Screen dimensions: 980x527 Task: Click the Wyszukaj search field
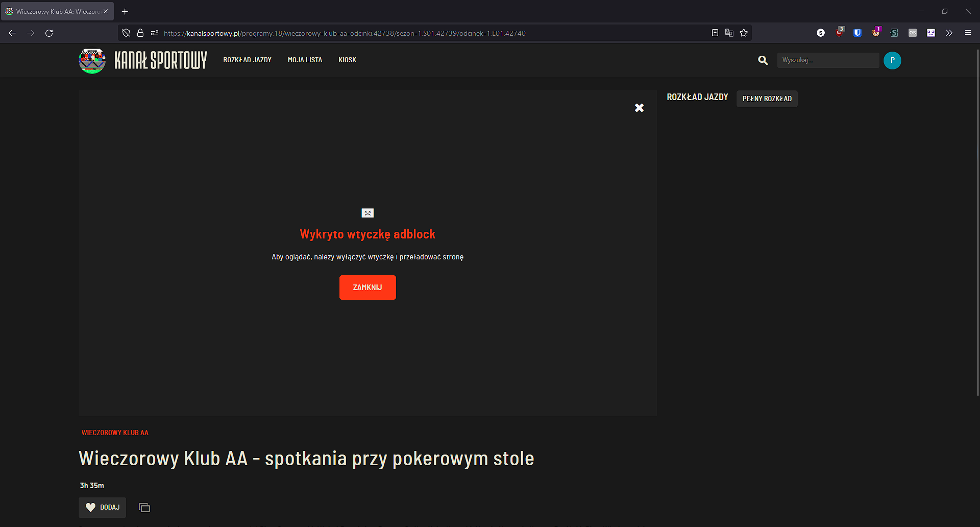(x=827, y=60)
